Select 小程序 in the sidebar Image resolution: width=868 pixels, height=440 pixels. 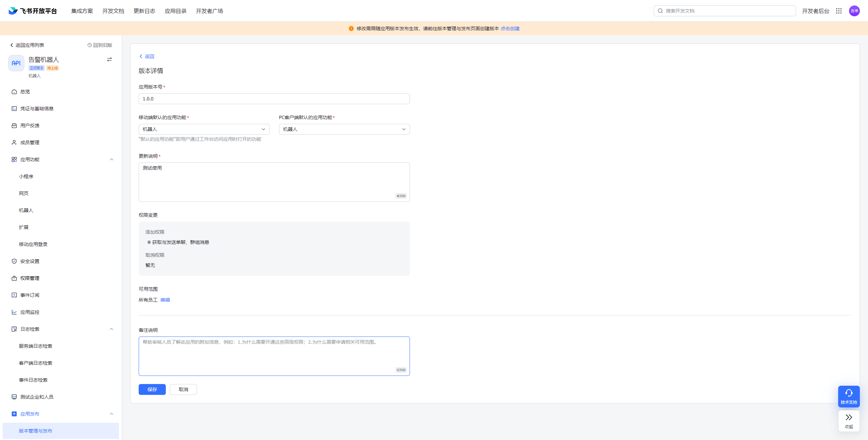(x=26, y=176)
